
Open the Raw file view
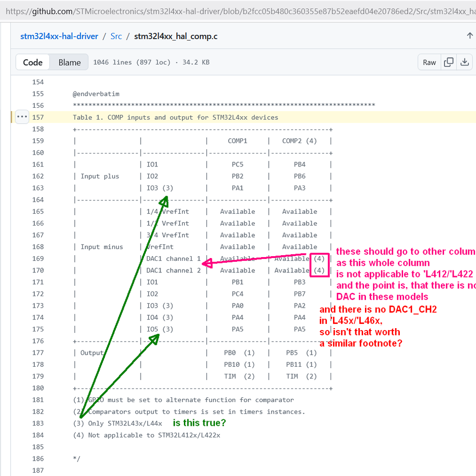(x=429, y=62)
